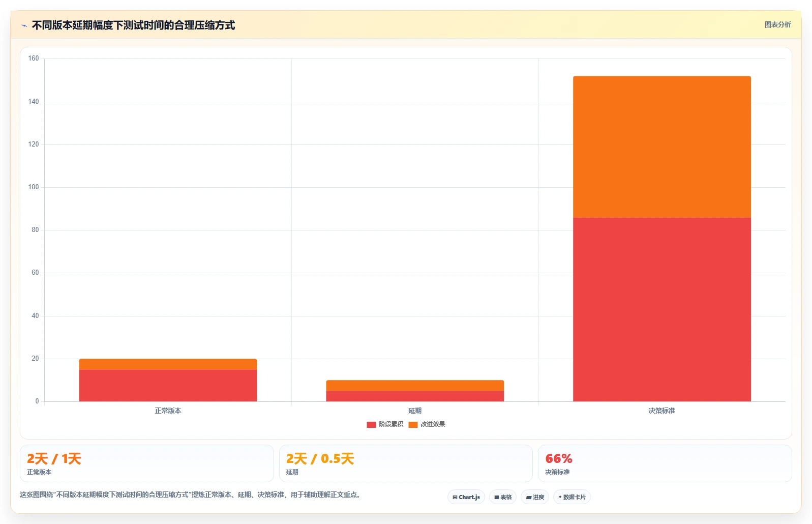Click the 66% value in the 决策标准 card
The image size is (812, 524).
(x=559, y=459)
